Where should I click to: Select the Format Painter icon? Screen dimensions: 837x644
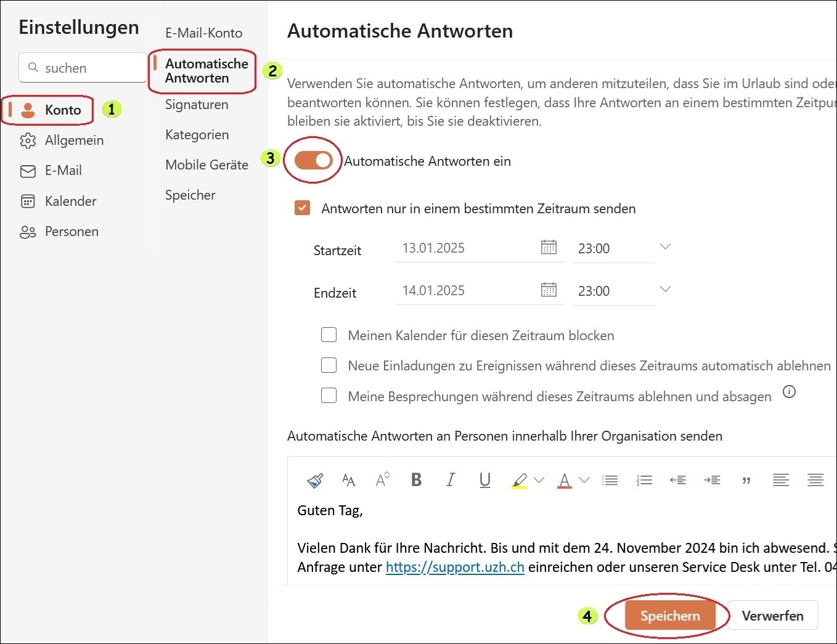[x=314, y=480]
